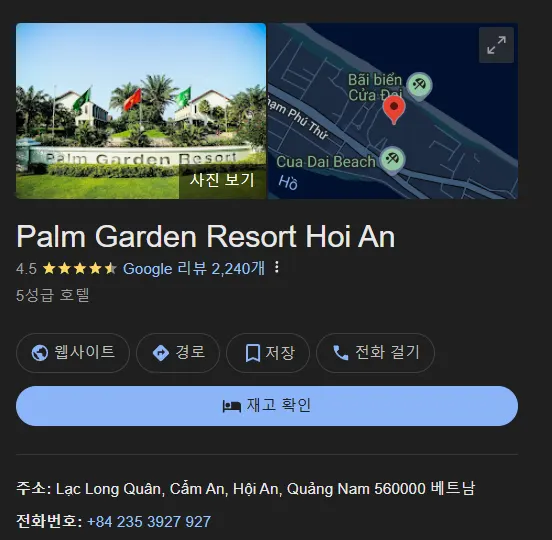Click the 전화번호 label

[x=49, y=521]
